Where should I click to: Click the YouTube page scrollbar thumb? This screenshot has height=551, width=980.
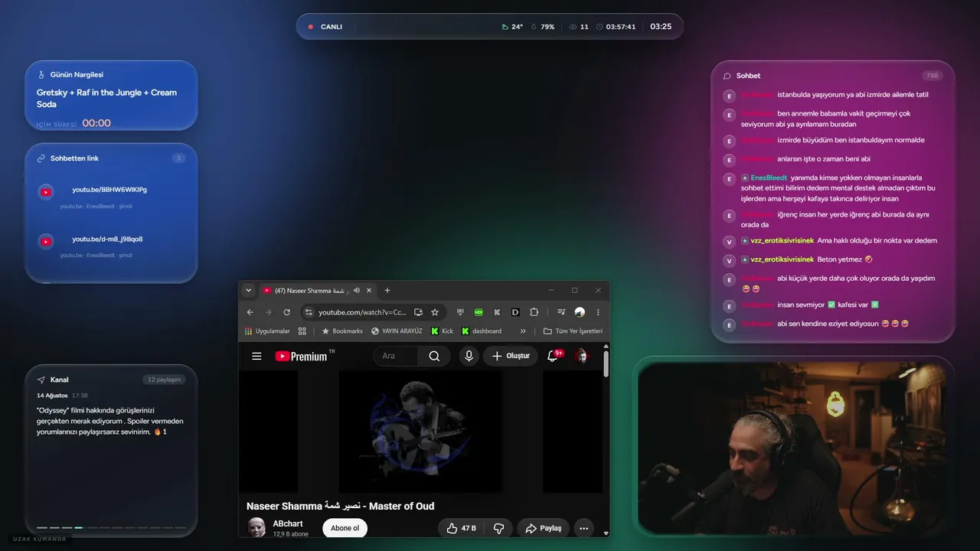[x=606, y=364]
